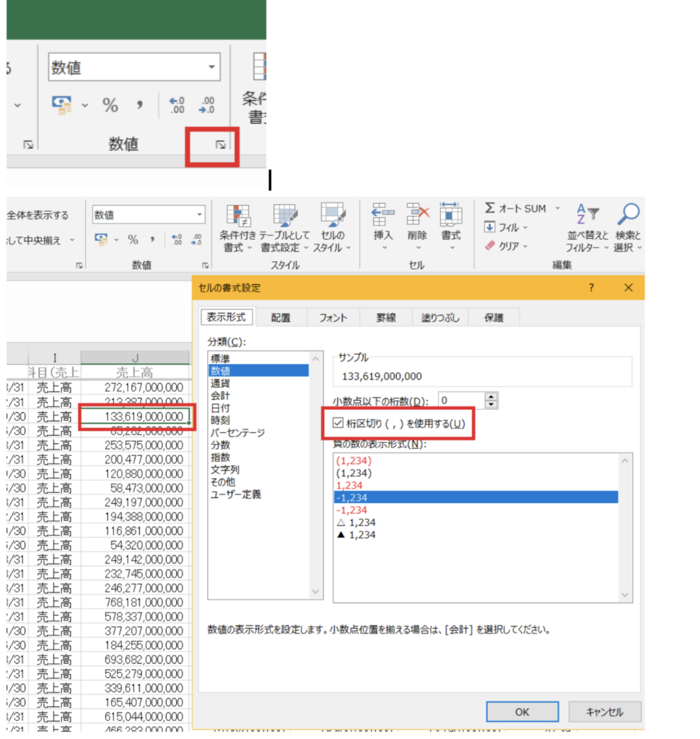
Task: Open セルのスタイル cell styles gallery
Action: tap(333, 229)
